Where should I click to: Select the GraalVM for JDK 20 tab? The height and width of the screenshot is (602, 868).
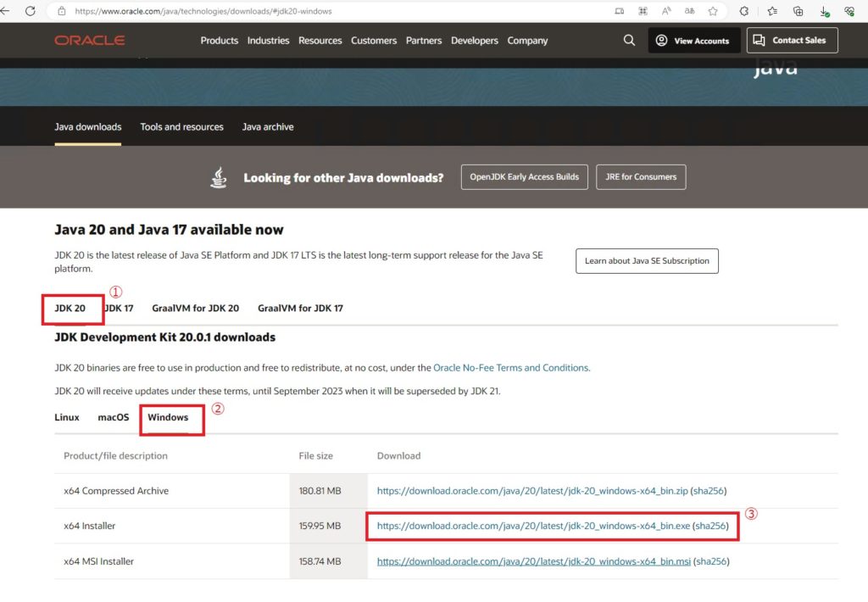(195, 309)
